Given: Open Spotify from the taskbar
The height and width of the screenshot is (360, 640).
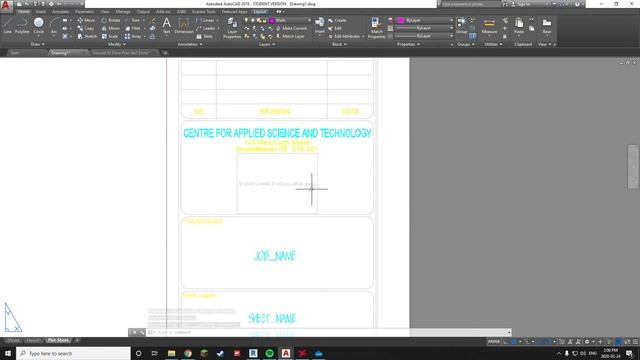Looking at the screenshot, I should [x=269, y=353].
